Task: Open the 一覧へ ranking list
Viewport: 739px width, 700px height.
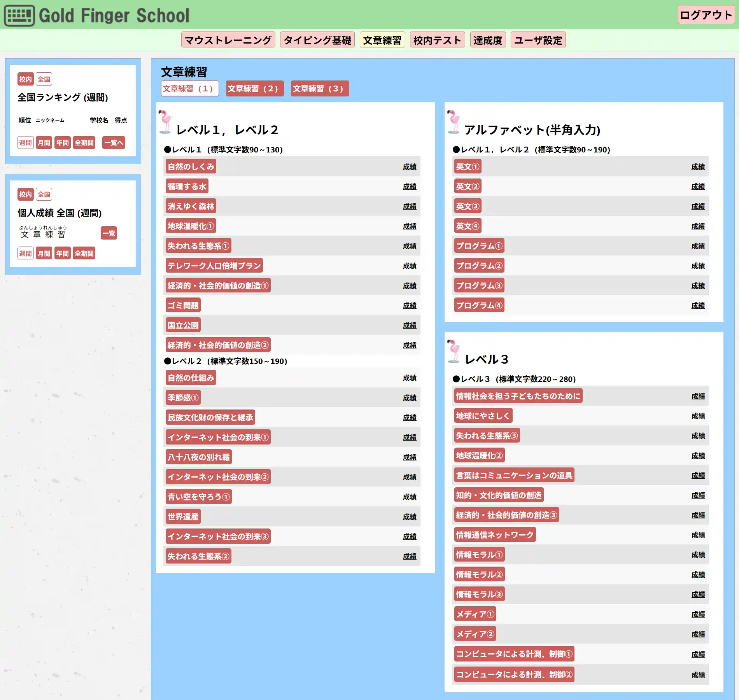Action: click(114, 143)
